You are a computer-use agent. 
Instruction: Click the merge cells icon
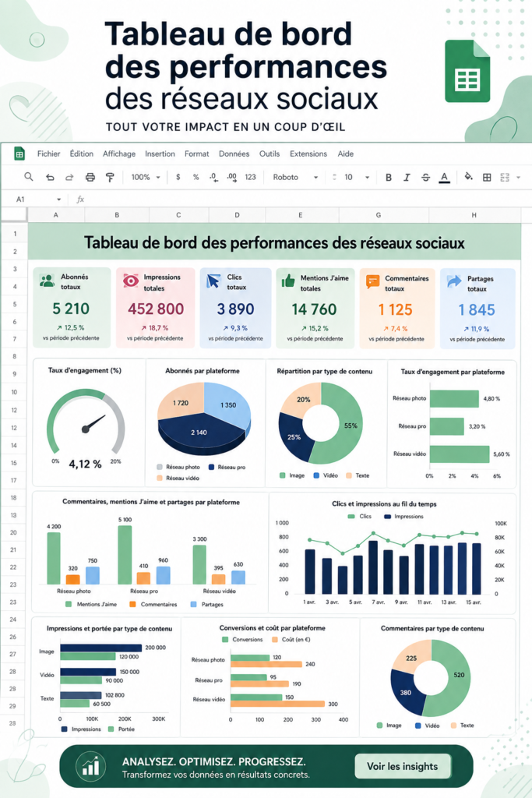click(505, 177)
